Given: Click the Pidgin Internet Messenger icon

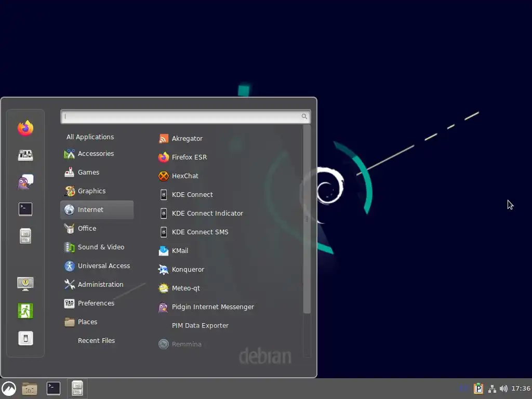Looking at the screenshot, I should 164,307.
